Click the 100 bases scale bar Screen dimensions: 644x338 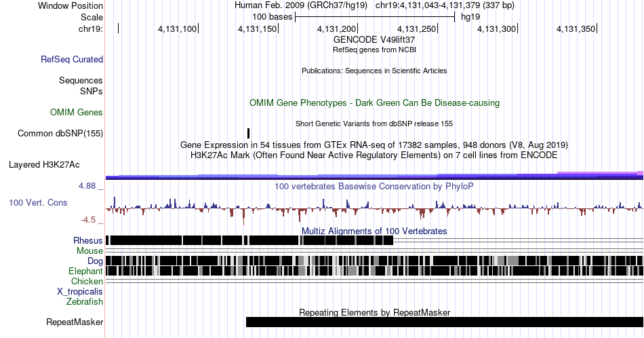tap(375, 17)
